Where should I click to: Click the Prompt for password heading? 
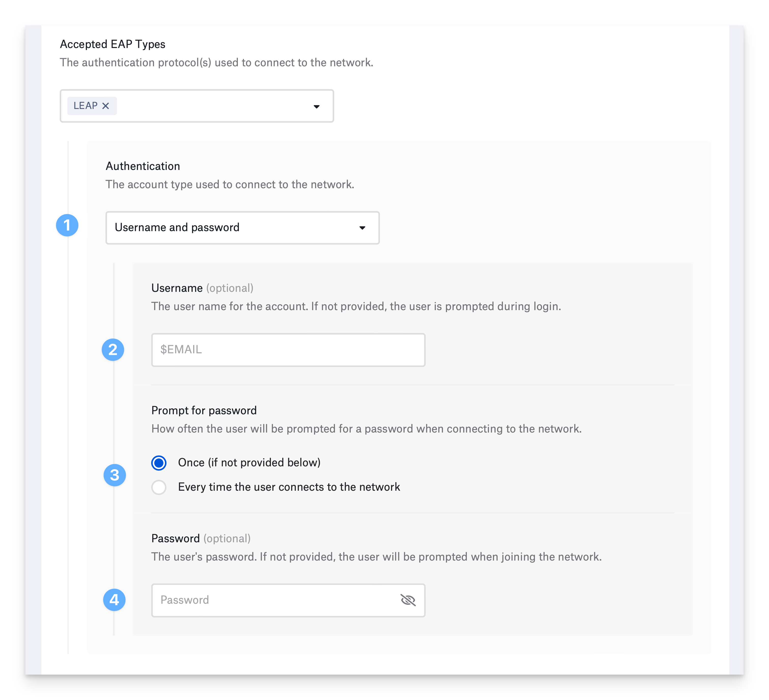(x=204, y=411)
